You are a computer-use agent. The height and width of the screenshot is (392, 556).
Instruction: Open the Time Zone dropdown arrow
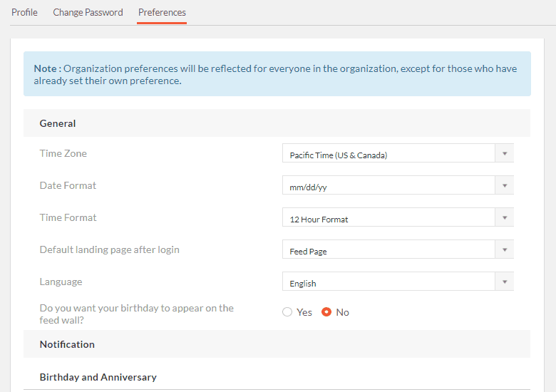(x=505, y=153)
